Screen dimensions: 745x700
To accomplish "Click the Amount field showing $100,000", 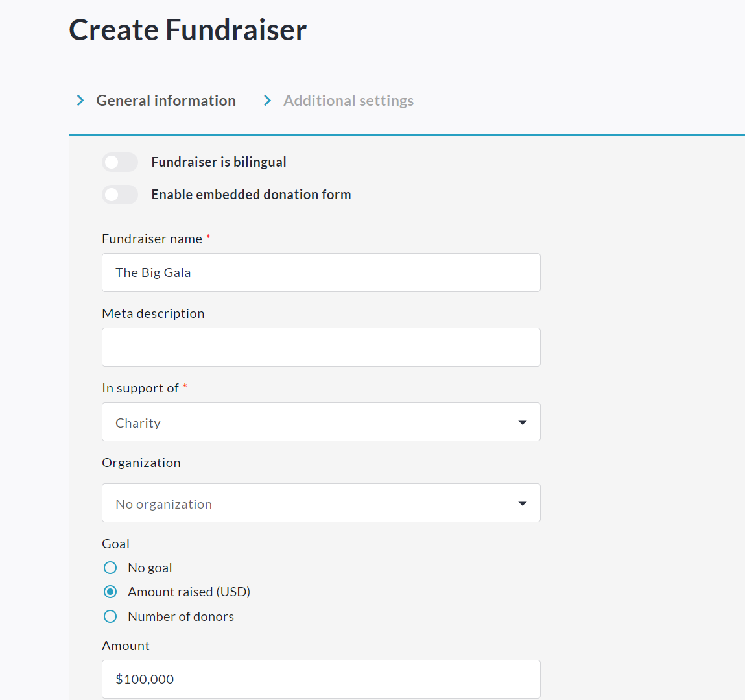I will pos(320,679).
